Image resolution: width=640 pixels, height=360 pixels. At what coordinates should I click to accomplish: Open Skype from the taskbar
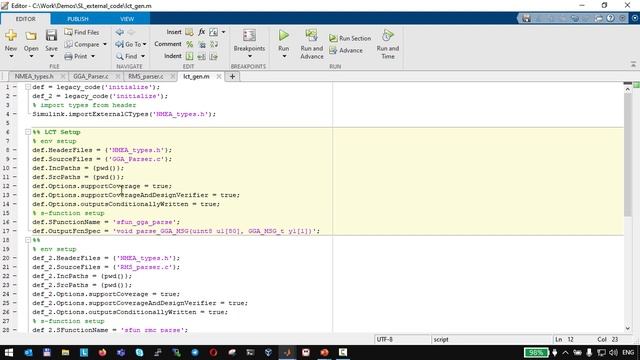coord(139,352)
